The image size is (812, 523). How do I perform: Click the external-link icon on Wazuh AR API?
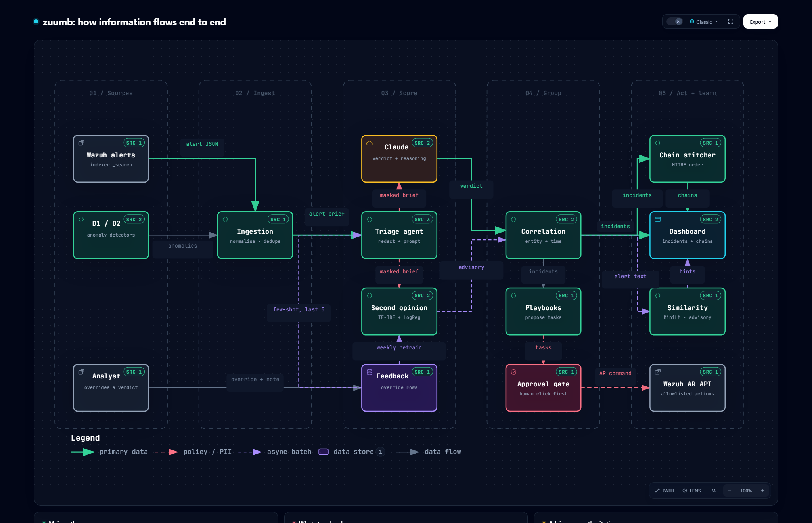click(x=658, y=372)
